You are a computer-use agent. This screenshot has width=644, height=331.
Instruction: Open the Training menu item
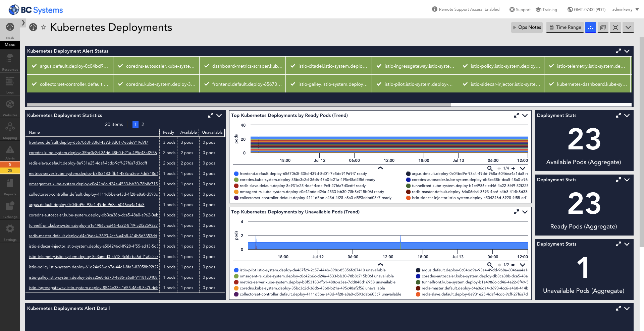pyautogui.click(x=546, y=9)
